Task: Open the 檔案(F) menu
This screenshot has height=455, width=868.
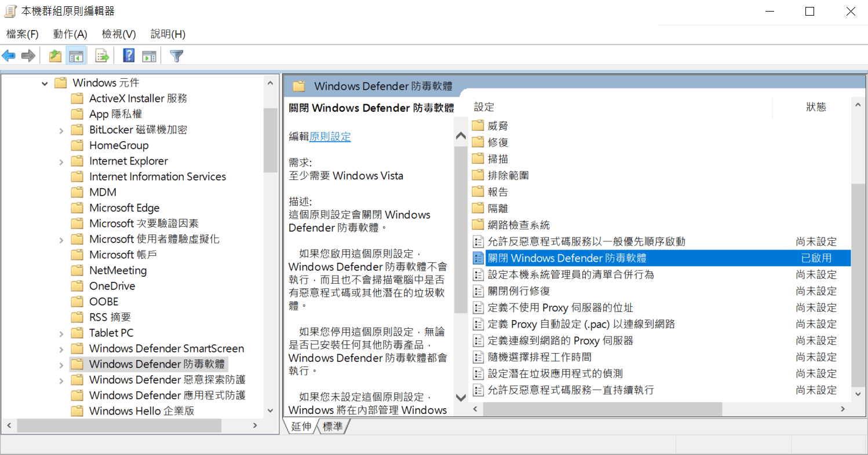Action: (x=23, y=34)
